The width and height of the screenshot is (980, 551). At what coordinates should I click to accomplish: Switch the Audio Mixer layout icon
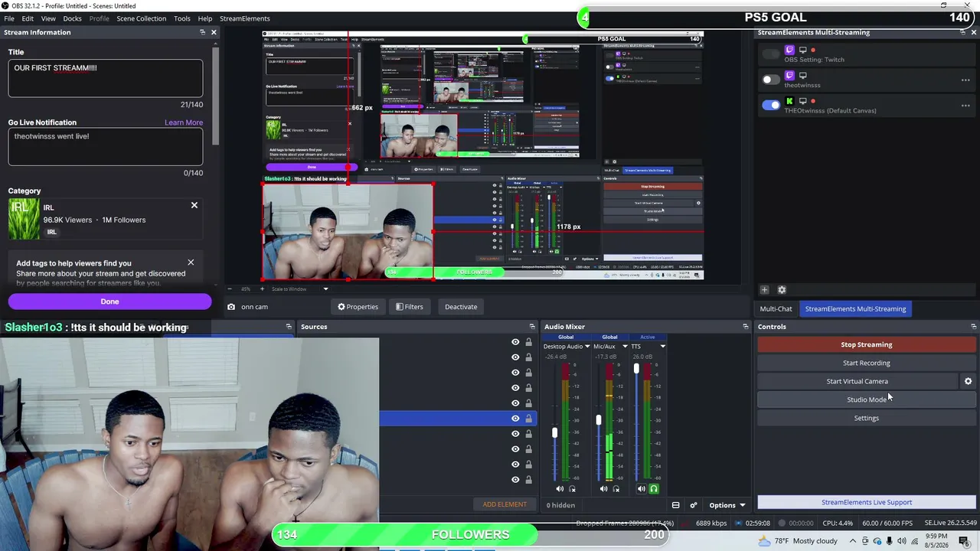click(x=675, y=505)
